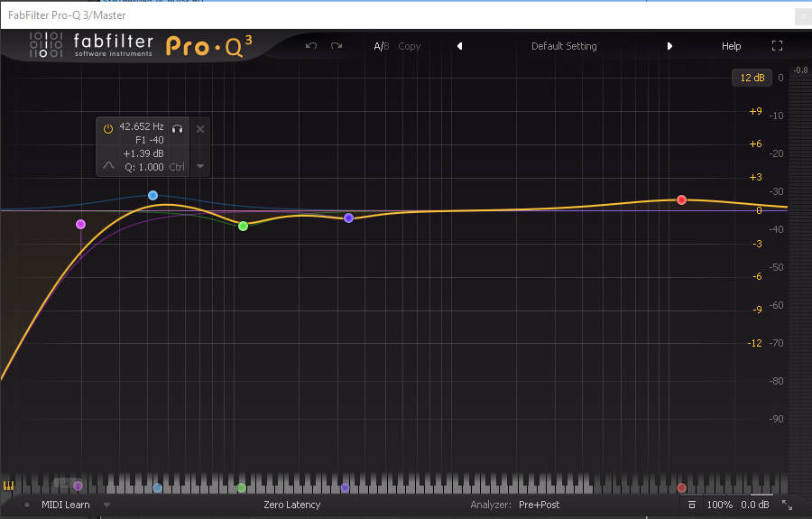Toggle the MIDI Learn indicator dot
Viewport: 812px width, 519px height.
pyautogui.click(x=27, y=505)
